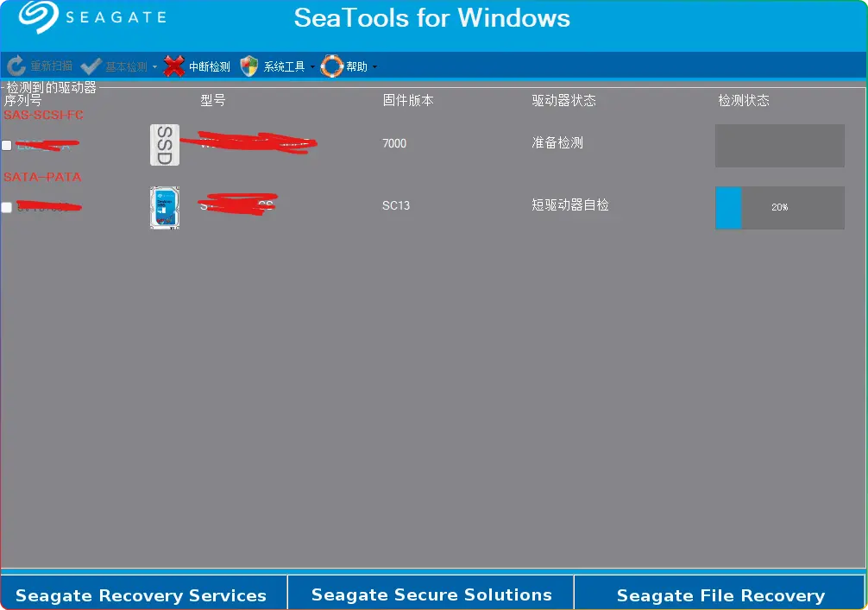Viewport: 868px width, 610px height.
Task: Click the 短驱动器自检 drive status
Action: (x=570, y=204)
